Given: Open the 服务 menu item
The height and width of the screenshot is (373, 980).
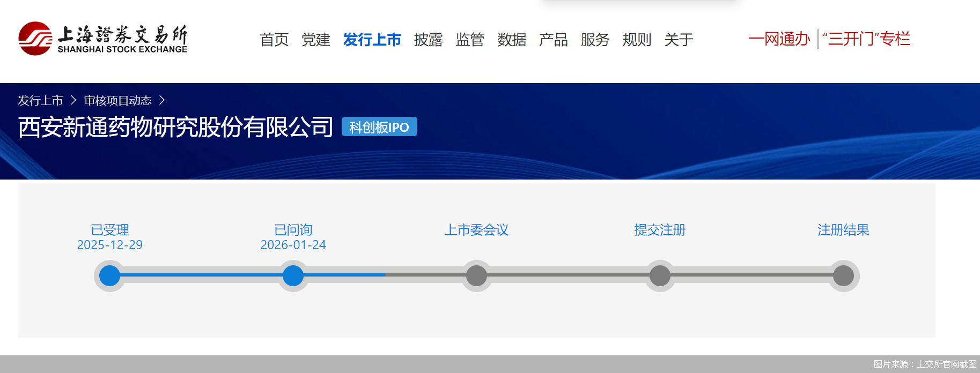Looking at the screenshot, I should tap(595, 40).
